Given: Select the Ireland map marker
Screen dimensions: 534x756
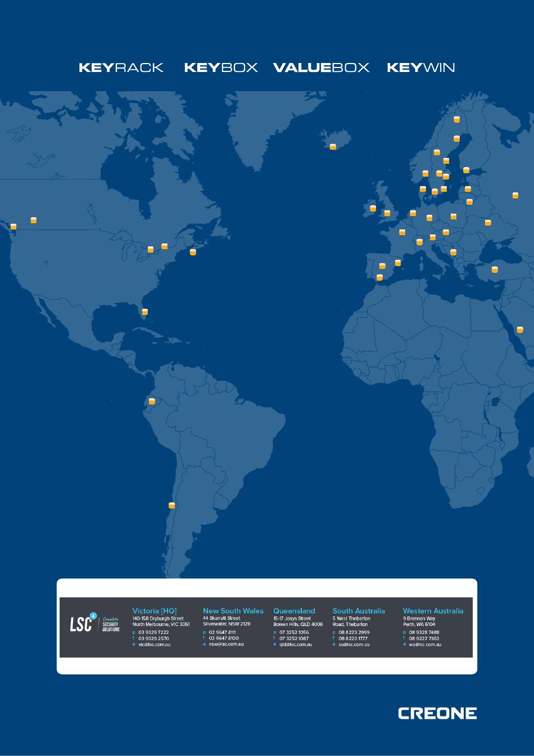Looking at the screenshot, I should point(373,209).
